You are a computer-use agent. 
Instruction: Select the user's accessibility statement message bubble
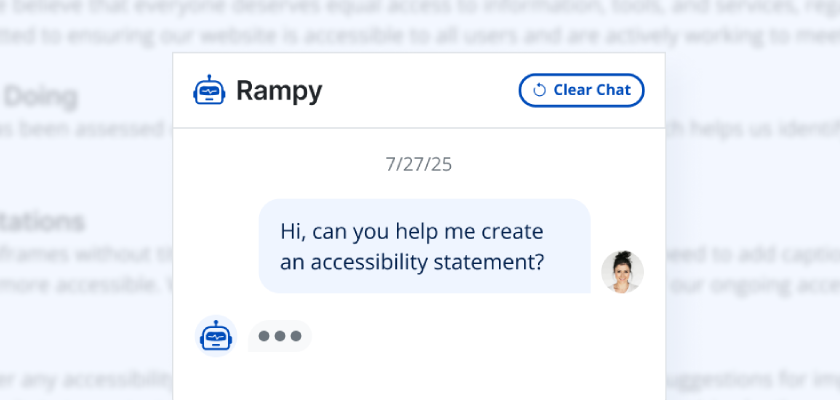tap(424, 246)
